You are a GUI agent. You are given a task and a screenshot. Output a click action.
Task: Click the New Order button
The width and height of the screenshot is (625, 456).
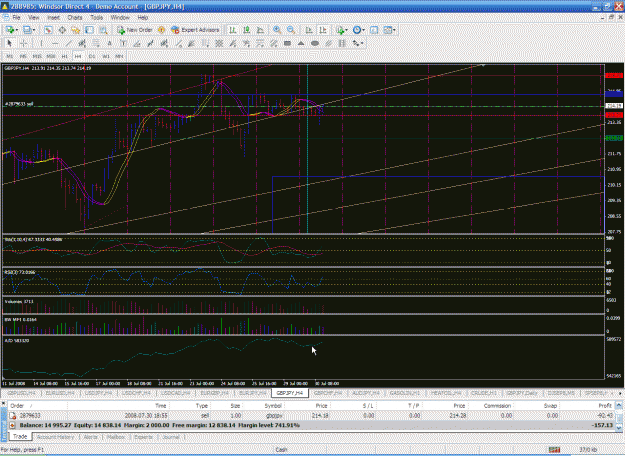pos(135,30)
